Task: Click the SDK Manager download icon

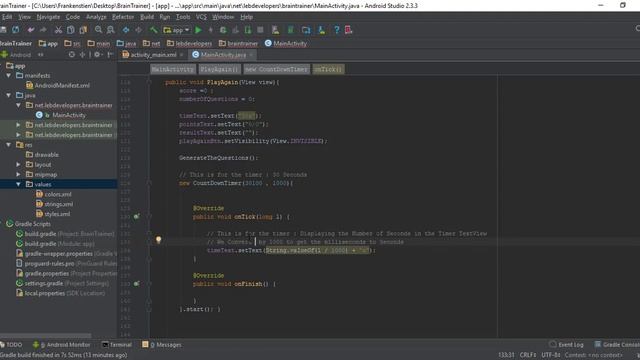Action: pyautogui.click(x=322, y=30)
